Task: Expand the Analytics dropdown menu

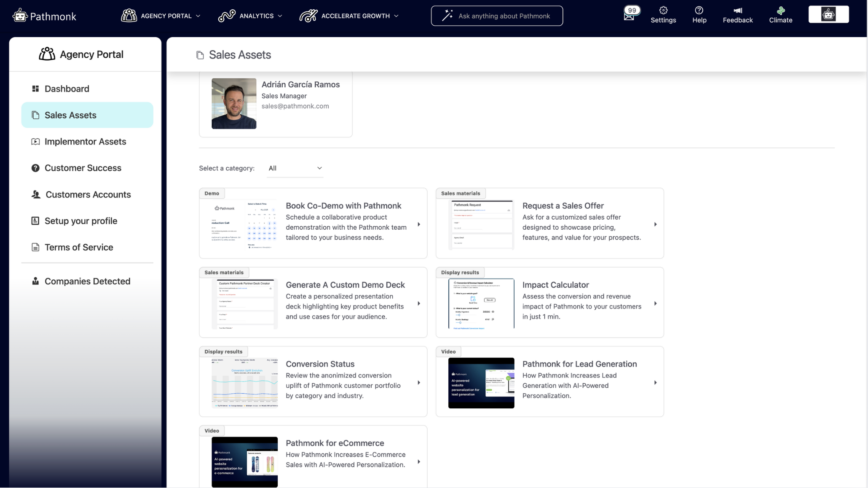Action: pyautogui.click(x=250, y=16)
